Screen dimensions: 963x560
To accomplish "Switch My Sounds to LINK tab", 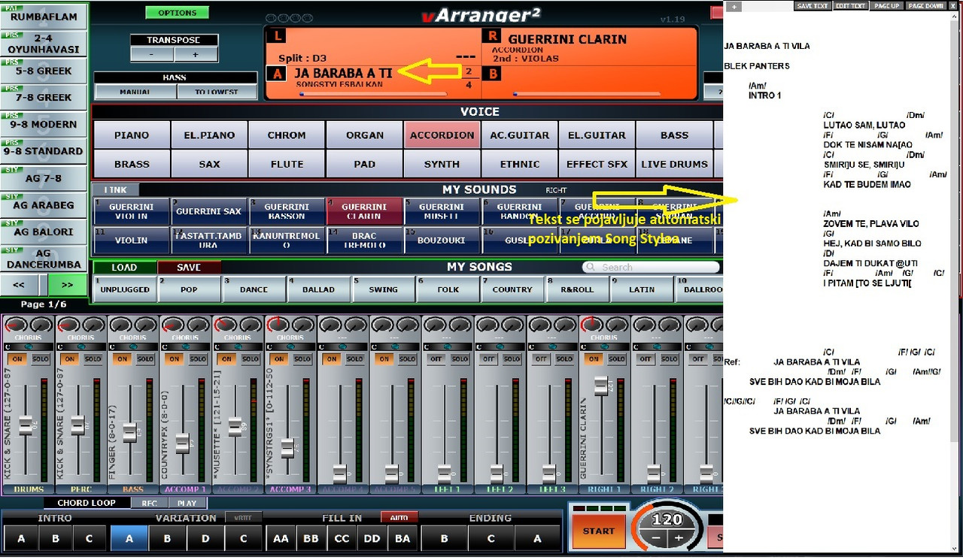I will pos(116,190).
